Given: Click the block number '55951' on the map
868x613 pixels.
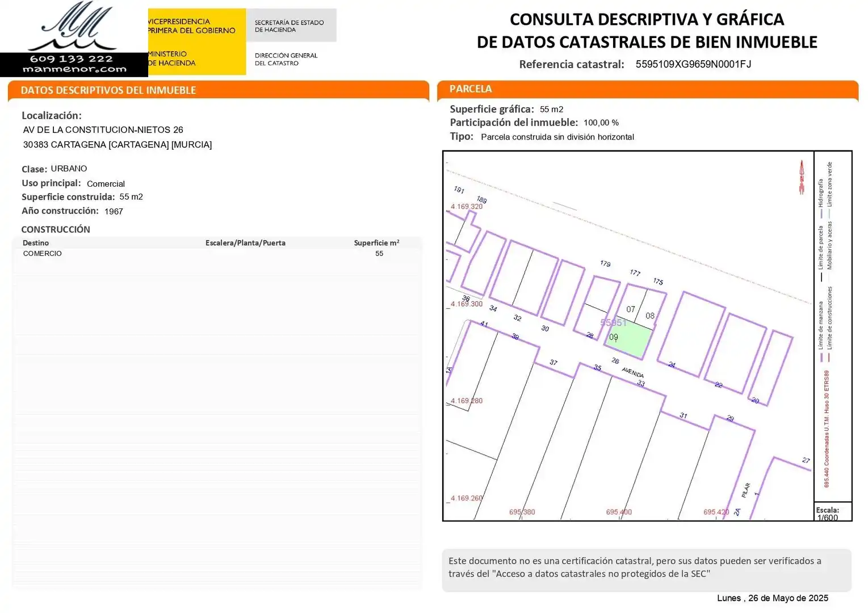Looking at the screenshot, I should pos(614,322).
